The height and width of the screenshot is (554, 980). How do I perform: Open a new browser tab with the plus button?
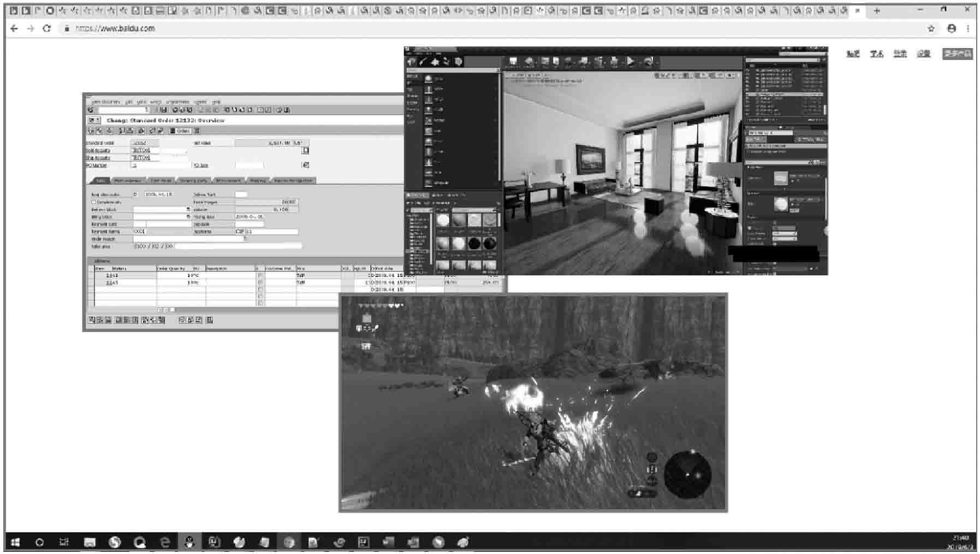pyautogui.click(x=877, y=11)
